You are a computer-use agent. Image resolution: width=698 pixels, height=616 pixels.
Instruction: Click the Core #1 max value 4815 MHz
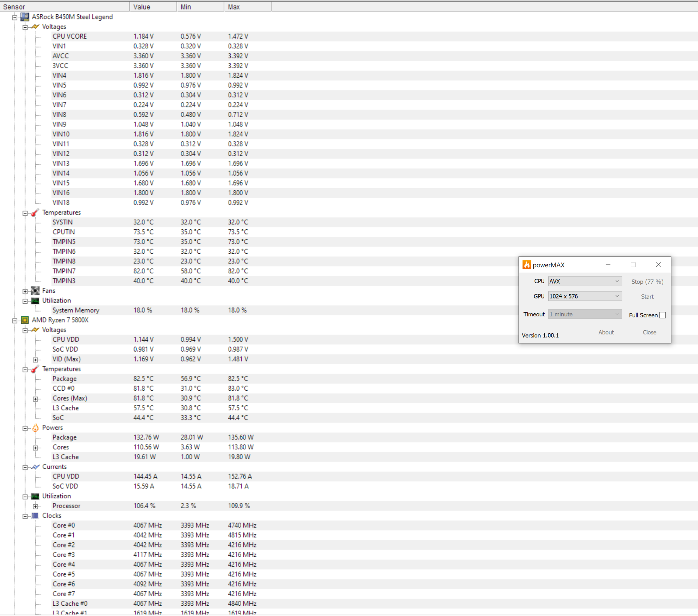tap(242, 535)
